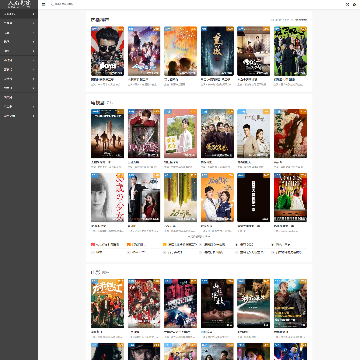This screenshot has width=360, height=360.
Task: Click the site logo atop the dark sidebar
Action: point(19,4)
